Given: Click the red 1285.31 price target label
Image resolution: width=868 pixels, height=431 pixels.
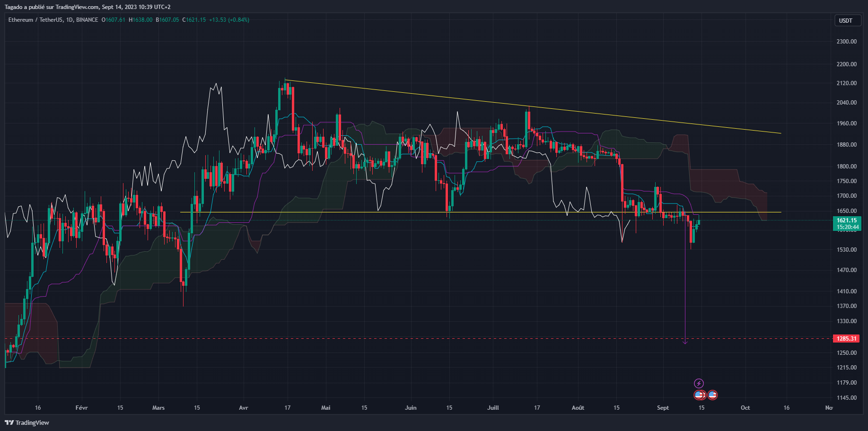Looking at the screenshot, I should [x=846, y=338].
